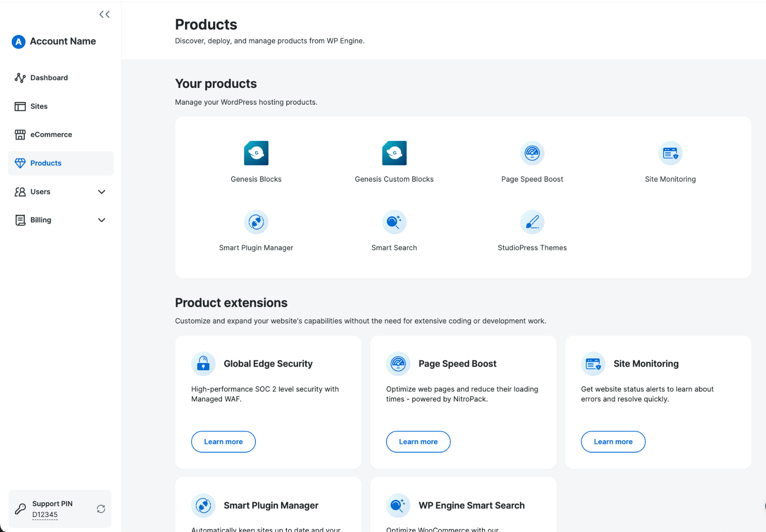Click the Global Edge Security padlock icon
Viewport: 766px width, 532px height.
point(203,363)
